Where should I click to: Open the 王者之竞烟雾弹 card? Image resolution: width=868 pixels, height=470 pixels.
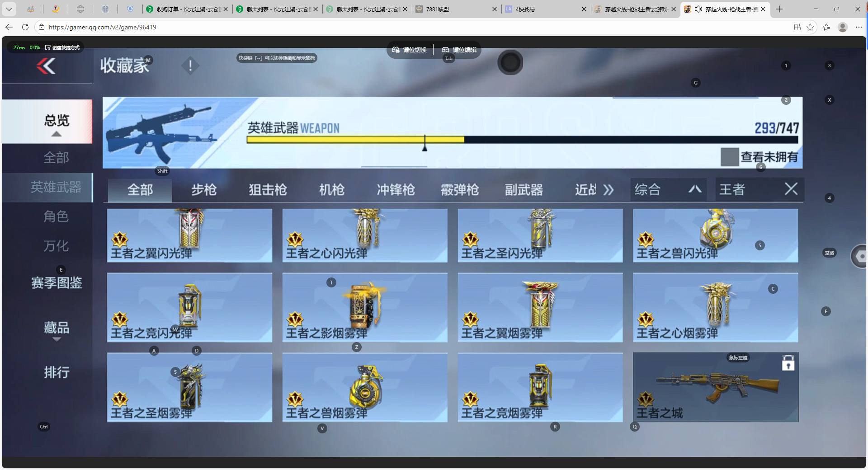tap(540, 387)
